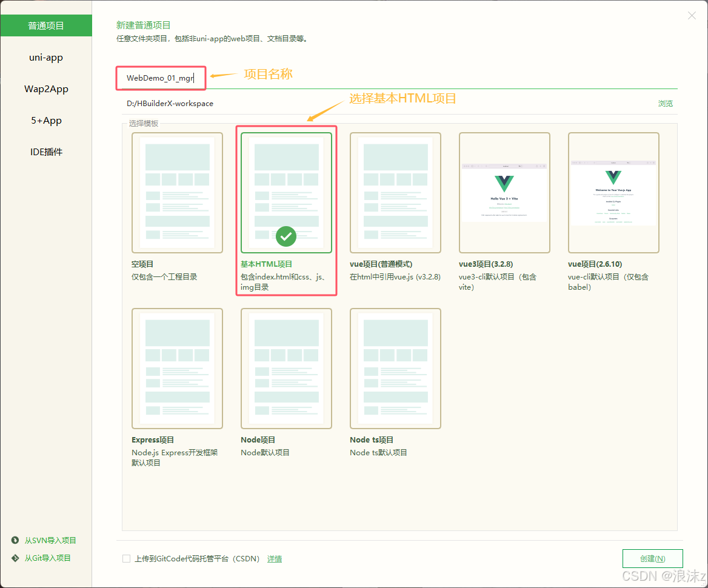Close the new project dialog
708x588 pixels.
click(x=692, y=16)
